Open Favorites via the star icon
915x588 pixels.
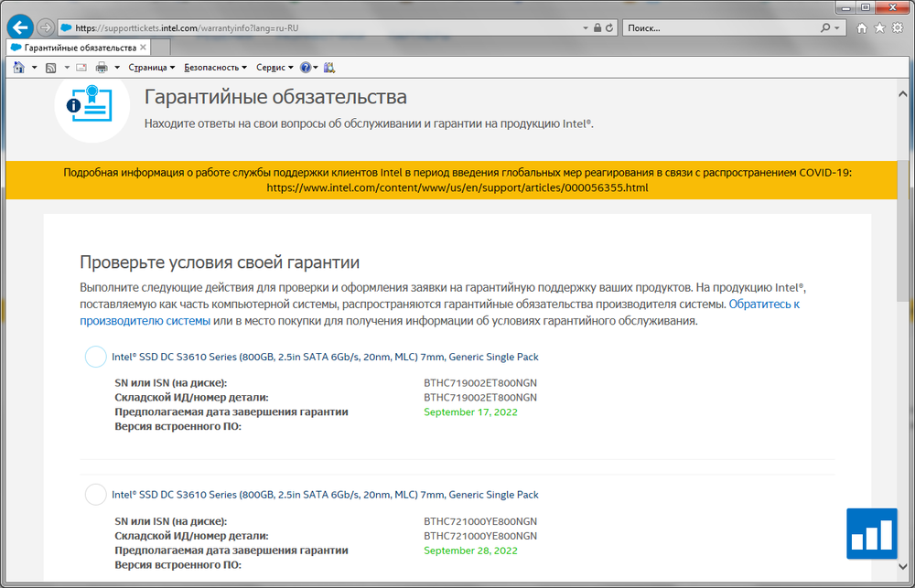pyautogui.click(x=879, y=28)
